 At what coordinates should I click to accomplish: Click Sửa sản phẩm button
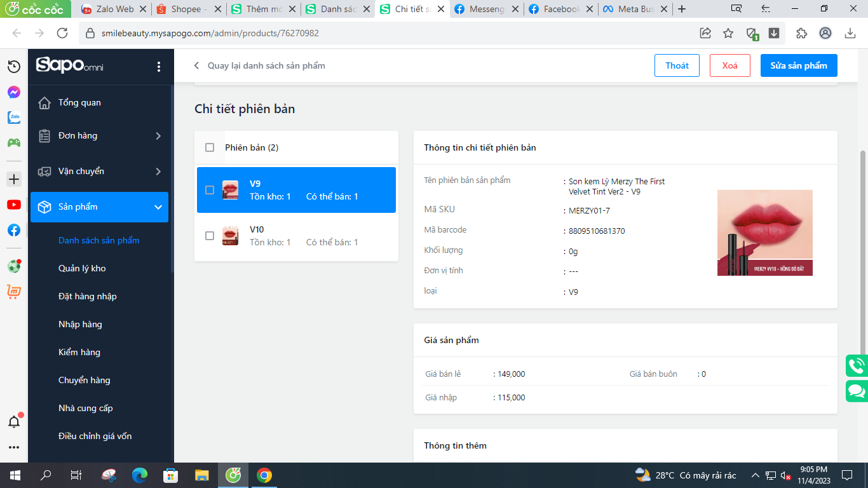[799, 65]
